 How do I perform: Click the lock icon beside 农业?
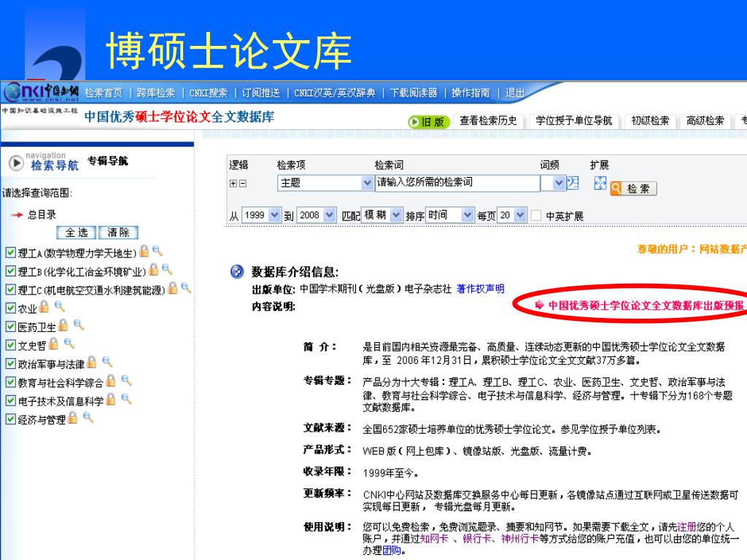pyautogui.click(x=44, y=307)
